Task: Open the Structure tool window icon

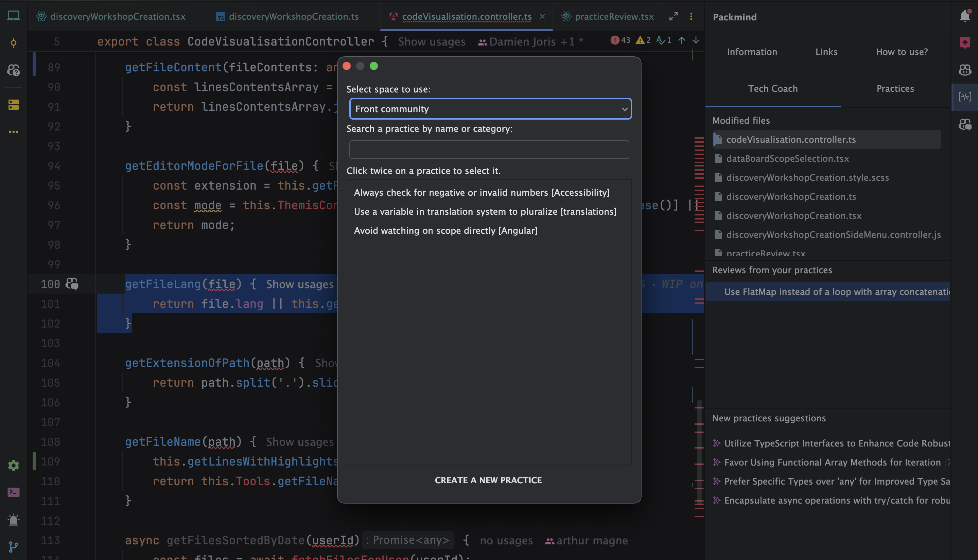Action: click(14, 105)
